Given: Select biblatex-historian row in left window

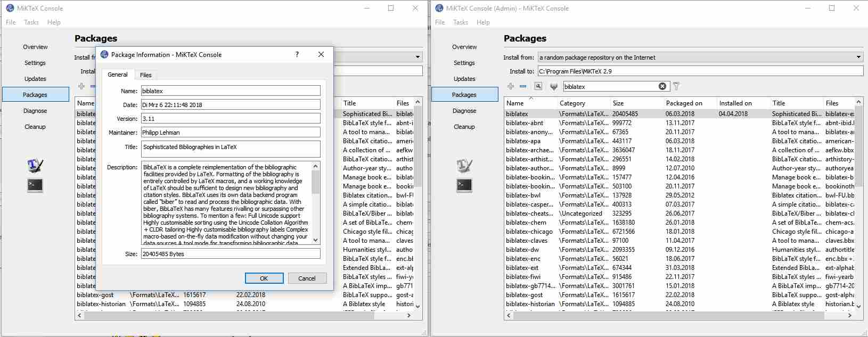Looking at the screenshot, I should (244, 304).
